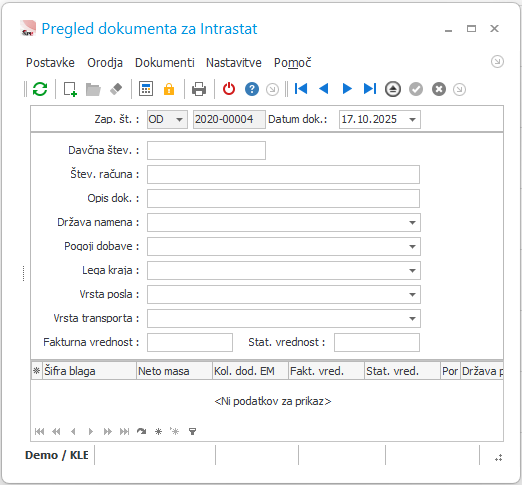522x485 pixels.
Task: Click the Šifra blaga column header
Action: click(x=89, y=371)
